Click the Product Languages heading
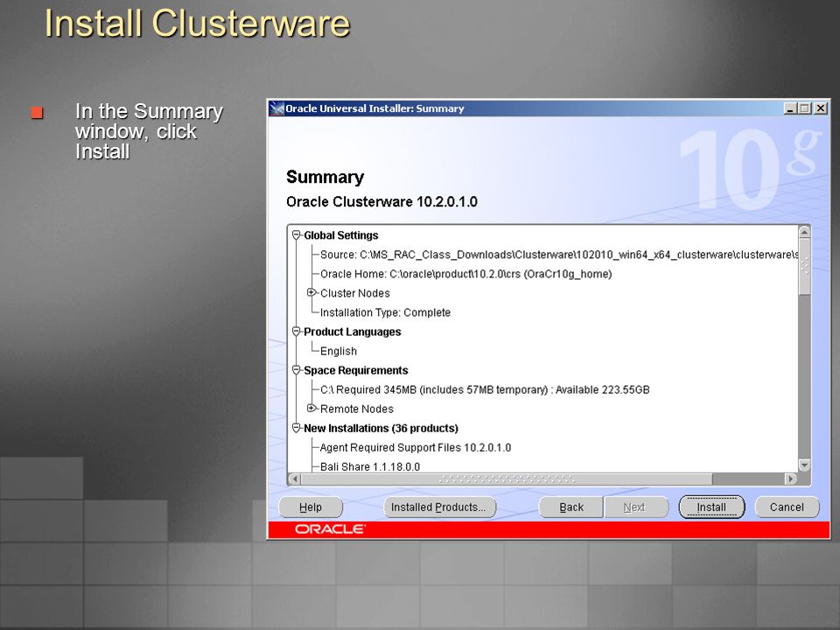This screenshot has width=840, height=630. pyautogui.click(x=352, y=332)
